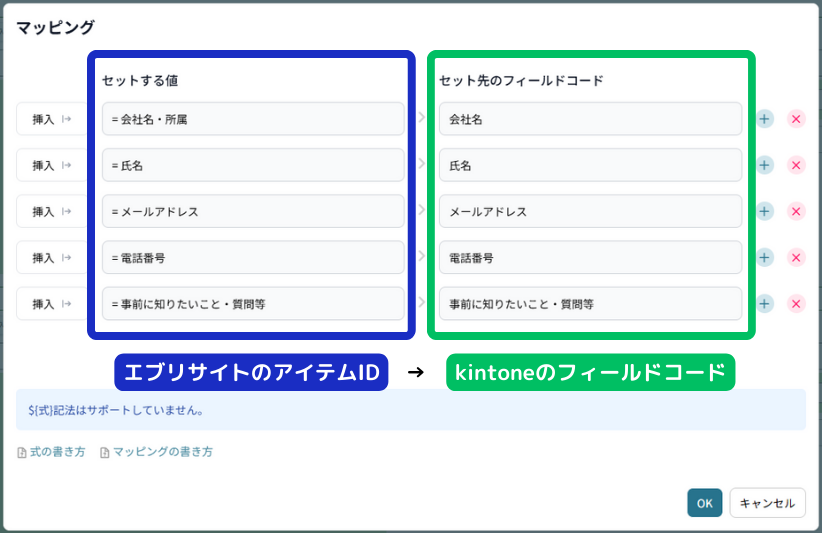This screenshot has width=822, height=534.
Task: Open the マッピングの書き方 help link
Action: 162,452
